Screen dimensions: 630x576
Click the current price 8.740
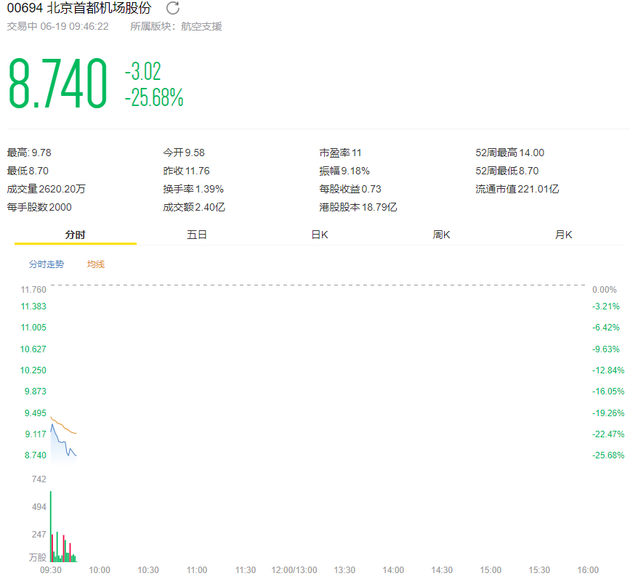click(x=57, y=83)
